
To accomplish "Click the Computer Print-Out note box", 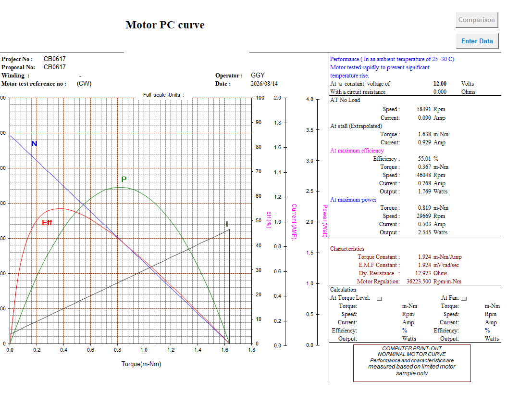I will (412, 363).
